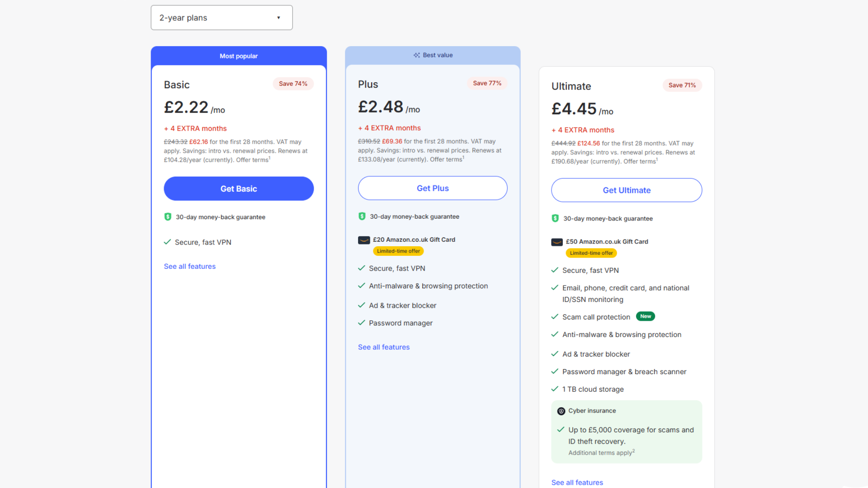Toggle the checkmark next to Password manager
Screen dimensions: 868x488
[361, 323]
